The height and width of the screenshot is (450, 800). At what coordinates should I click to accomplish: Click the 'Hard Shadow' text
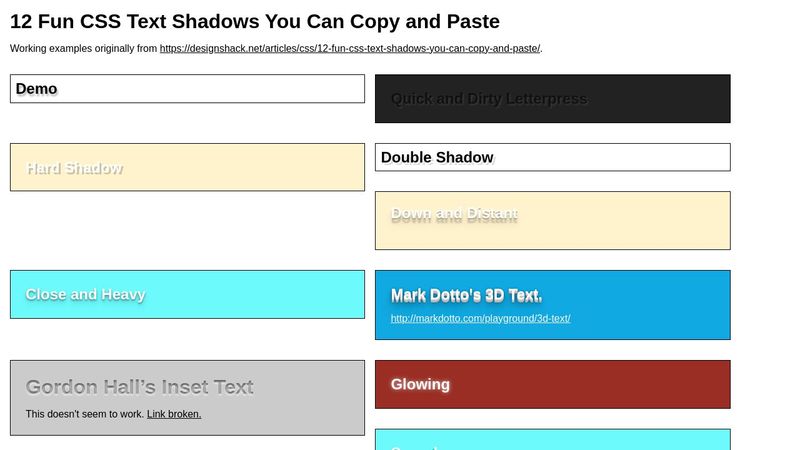[x=74, y=168]
